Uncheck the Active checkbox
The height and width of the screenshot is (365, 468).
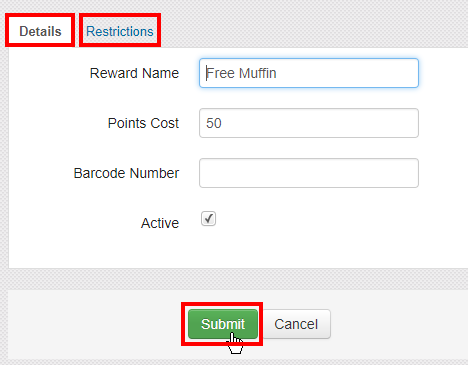click(x=208, y=219)
